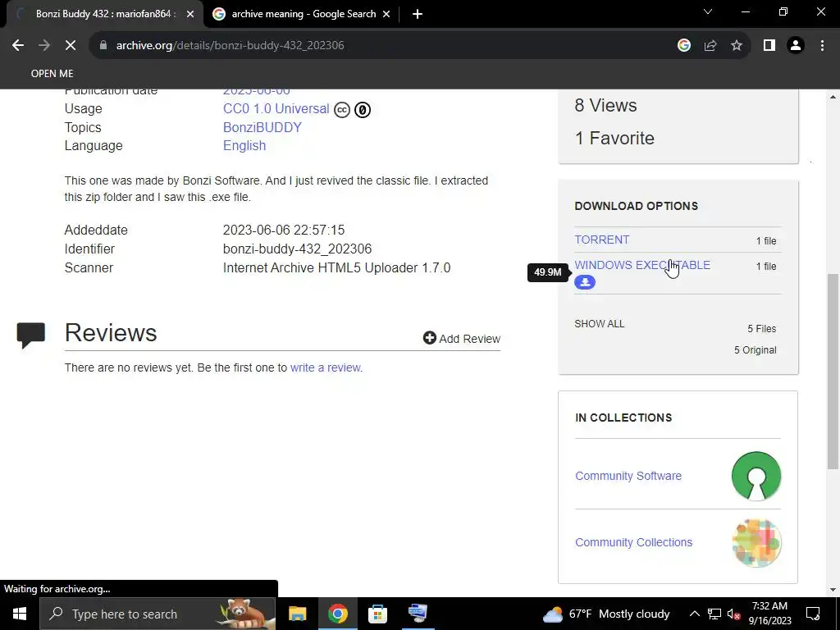The width and height of the screenshot is (840, 630).
Task: Open the BonziBUDDY topic link
Action: [x=262, y=127]
